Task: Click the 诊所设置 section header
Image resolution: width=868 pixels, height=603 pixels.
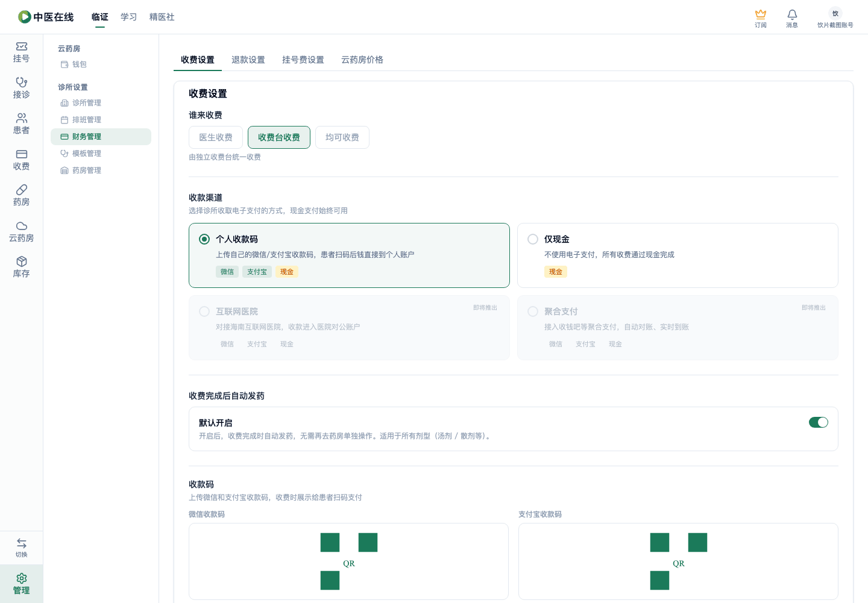Action: (73, 87)
